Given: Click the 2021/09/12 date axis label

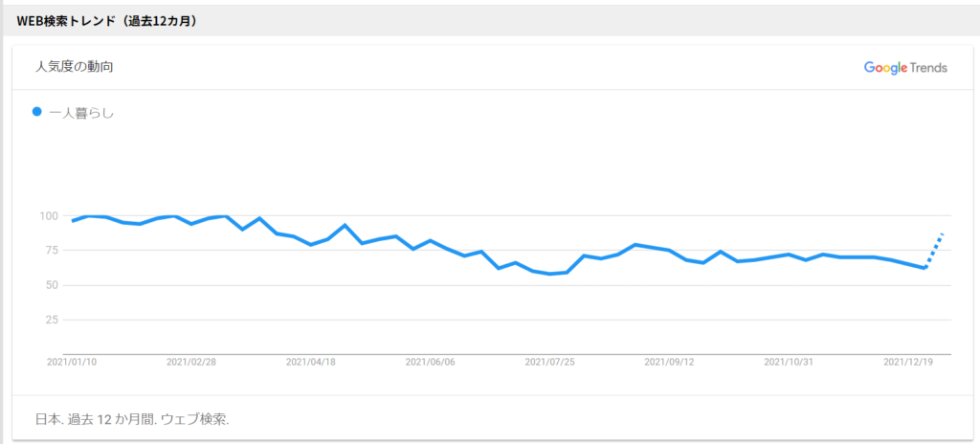Looking at the screenshot, I should coord(669,362).
